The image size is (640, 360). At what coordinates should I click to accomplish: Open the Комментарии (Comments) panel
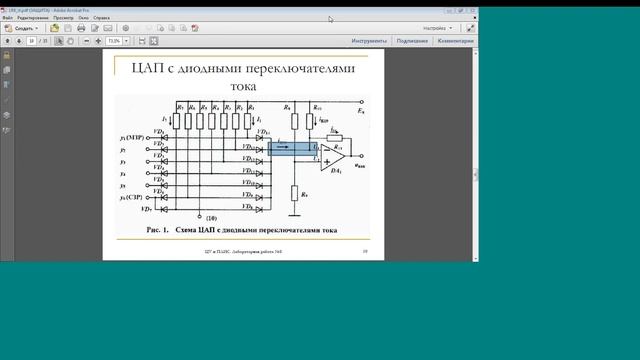456,41
